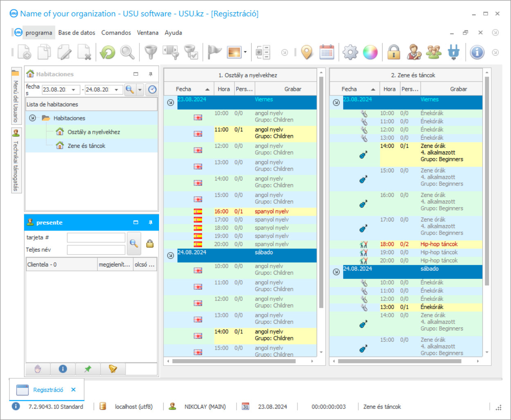Click the color wheel theme icon
511x420 pixels.
[x=370, y=52]
